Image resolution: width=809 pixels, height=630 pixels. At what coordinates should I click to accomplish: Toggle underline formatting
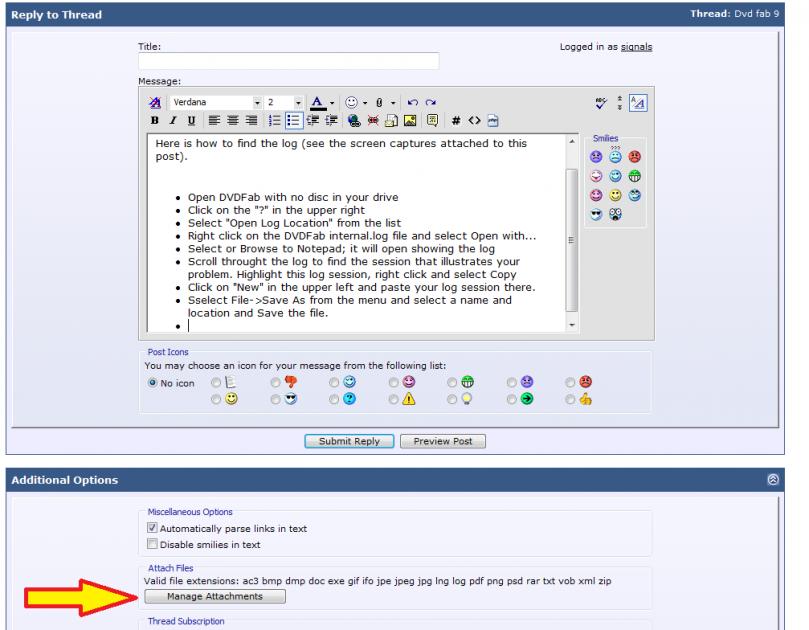point(191,121)
